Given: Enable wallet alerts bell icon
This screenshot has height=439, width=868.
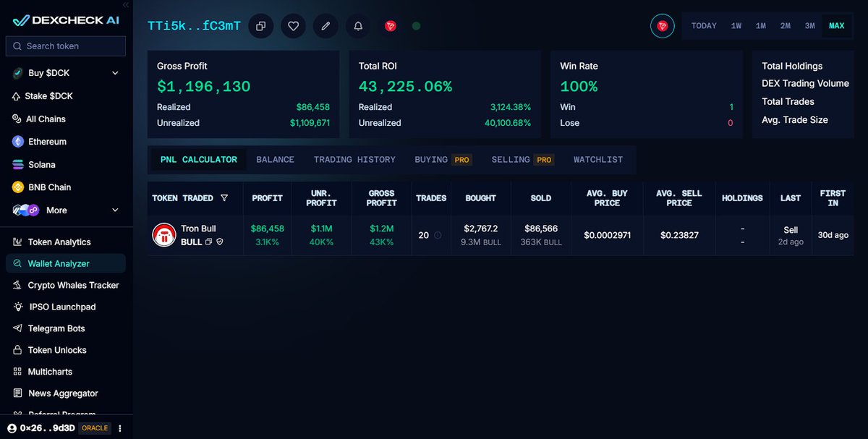Looking at the screenshot, I should click(x=358, y=26).
